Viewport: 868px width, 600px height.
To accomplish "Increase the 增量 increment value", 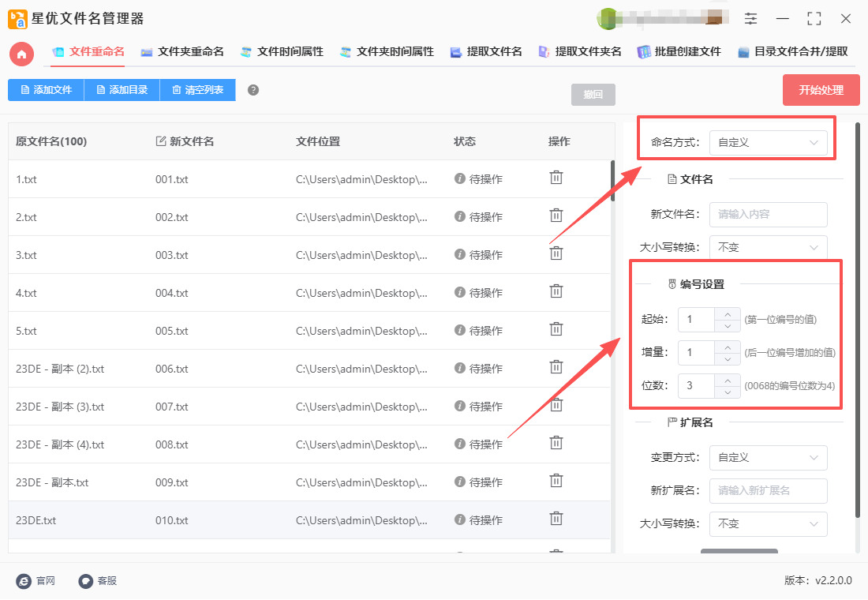I will tap(727, 347).
